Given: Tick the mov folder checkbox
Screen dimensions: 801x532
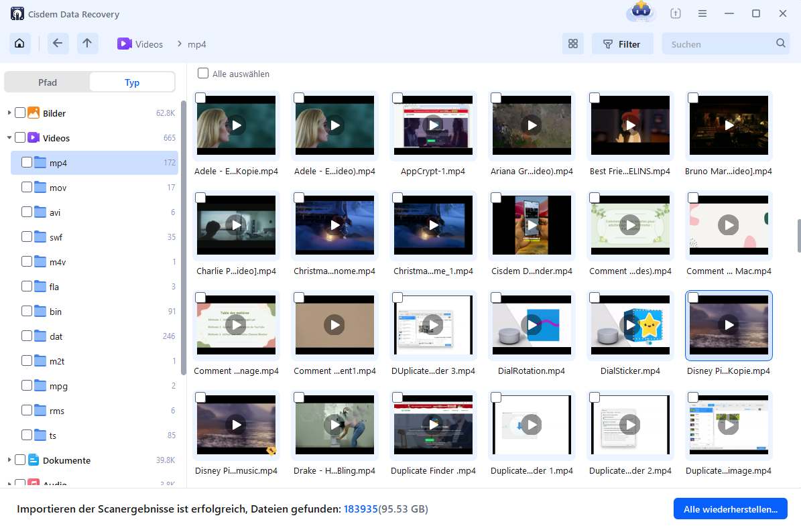Looking at the screenshot, I should pos(27,188).
